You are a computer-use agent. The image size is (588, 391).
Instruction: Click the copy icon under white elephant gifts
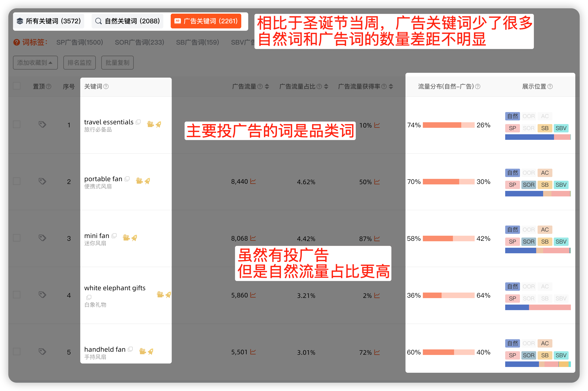pos(89,297)
